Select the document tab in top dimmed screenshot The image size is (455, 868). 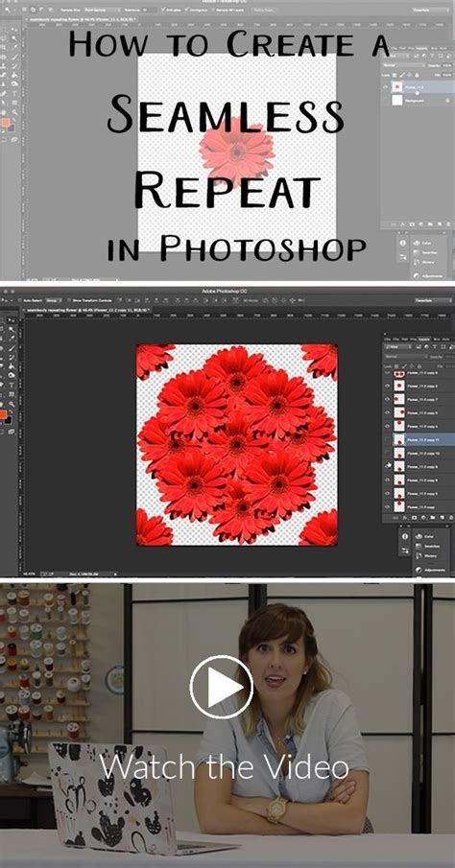pos(82,19)
